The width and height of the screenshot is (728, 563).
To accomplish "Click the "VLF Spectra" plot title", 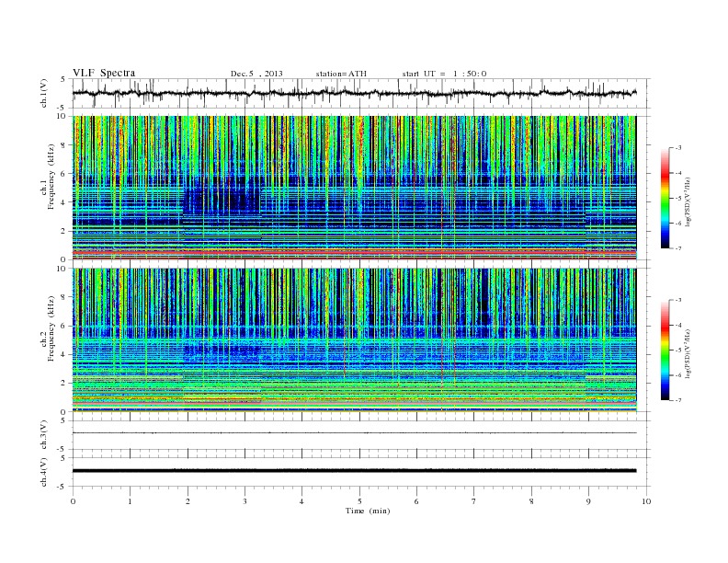I will pyautogui.click(x=104, y=73).
